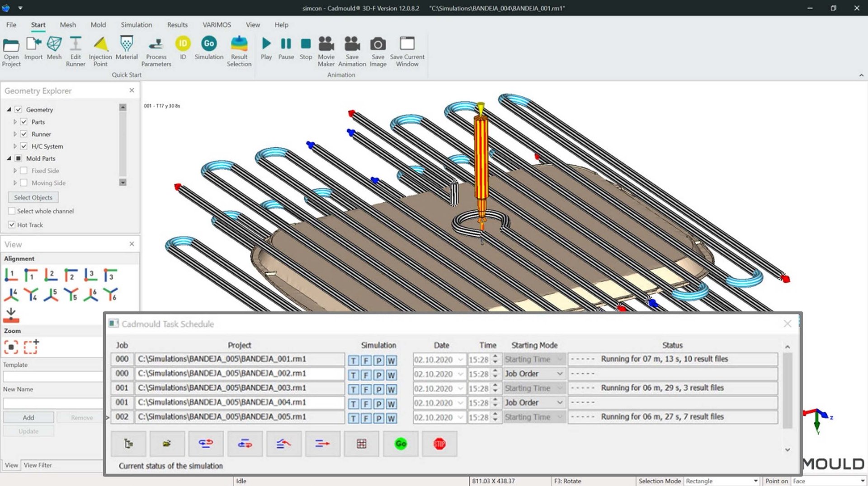Switch to the Mold ribbon tab

(x=98, y=25)
